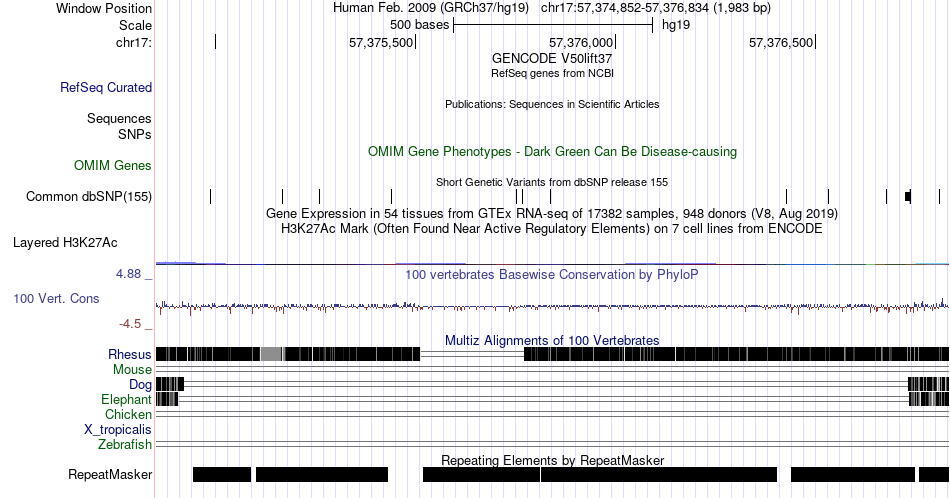The width and height of the screenshot is (950, 498).
Task: Click the 57,376,500 ruler position
Action: (782, 42)
